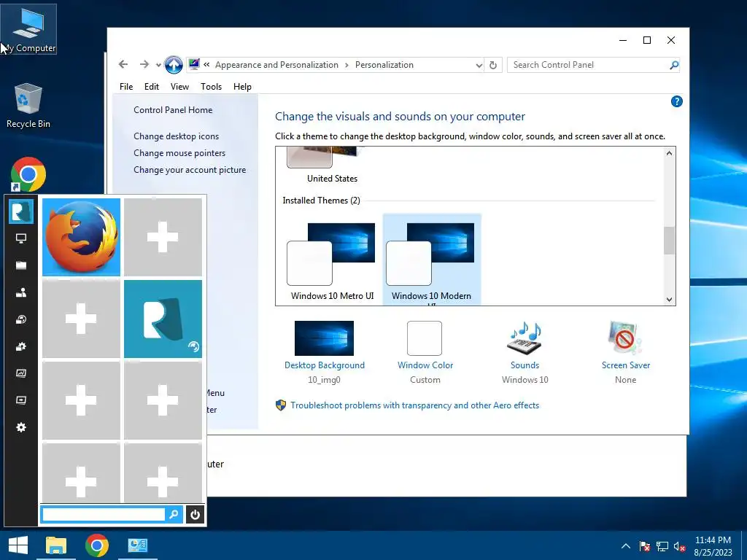Open the Firefox tile in the start menu
Image resolution: width=747 pixels, height=560 pixels.
81,237
